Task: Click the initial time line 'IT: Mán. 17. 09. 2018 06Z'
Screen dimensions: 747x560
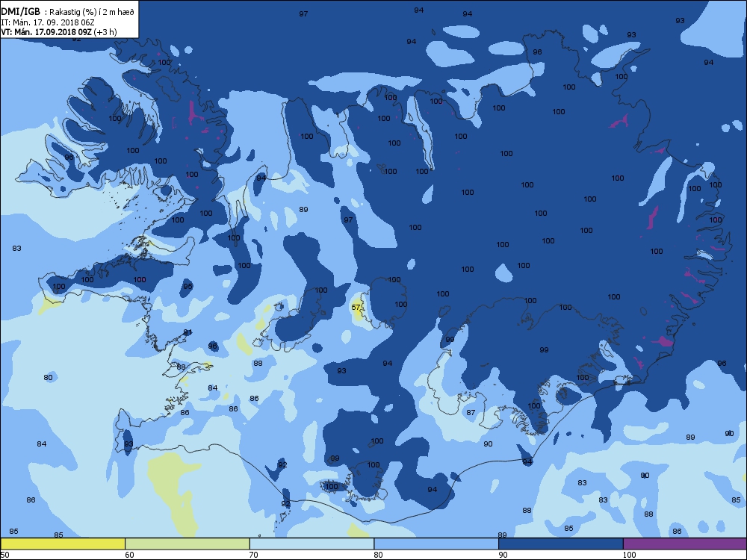Action: pyautogui.click(x=48, y=22)
